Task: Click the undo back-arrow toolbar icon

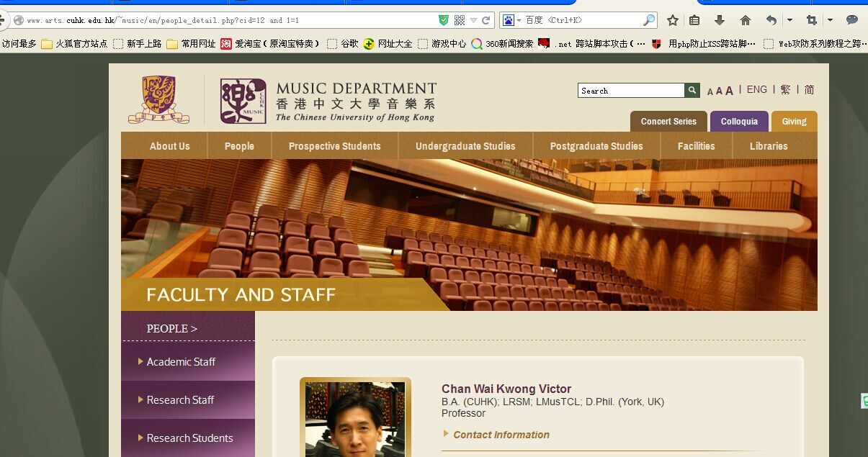Action: (x=771, y=20)
